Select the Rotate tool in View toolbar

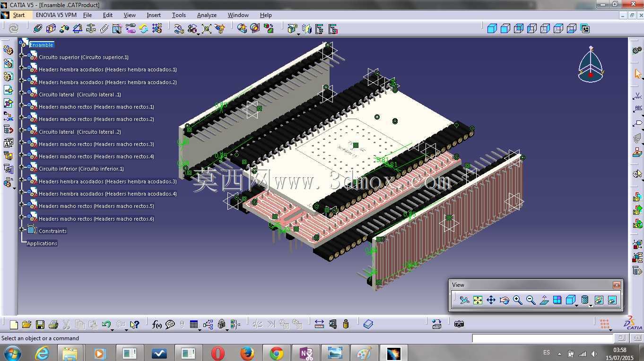(x=504, y=300)
